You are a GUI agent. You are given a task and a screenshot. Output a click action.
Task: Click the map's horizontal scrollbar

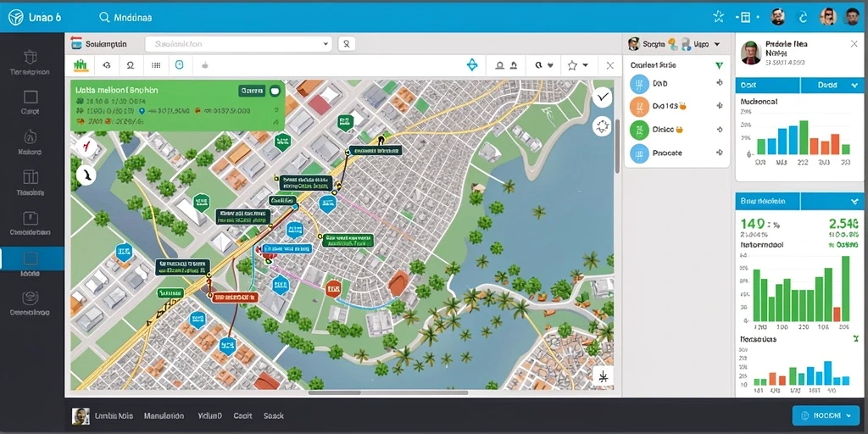[388, 393]
